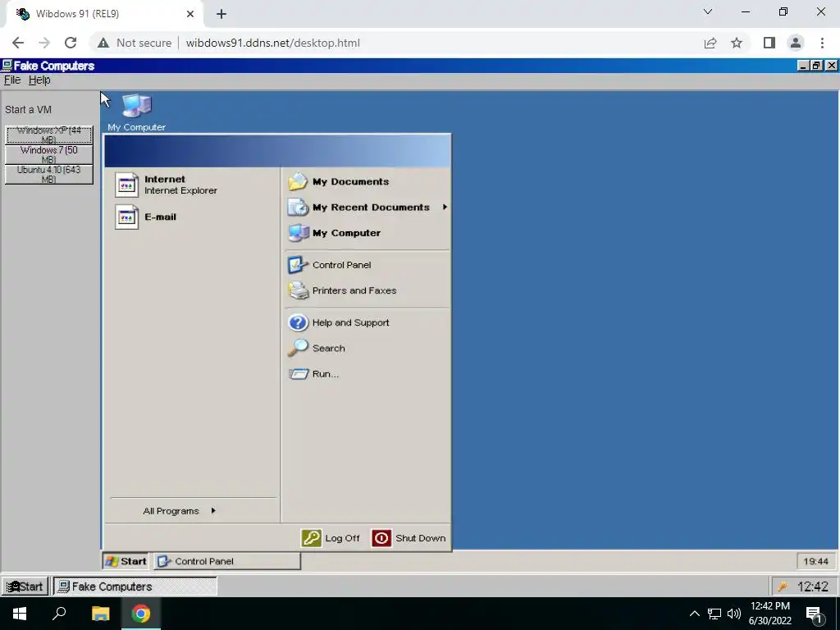This screenshot has height=630, width=840.
Task: Open tab search chevron
Action: (x=708, y=11)
